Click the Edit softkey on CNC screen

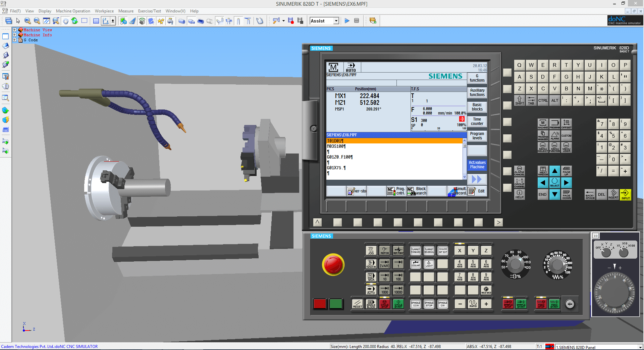click(x=477, y=191)
